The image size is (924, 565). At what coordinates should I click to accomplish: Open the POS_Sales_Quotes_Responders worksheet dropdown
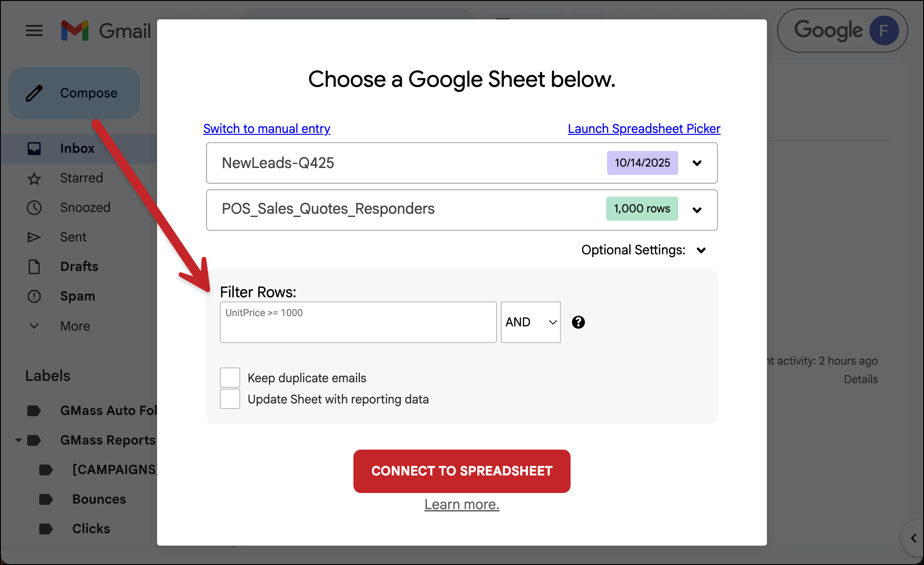tap(697, 210)
